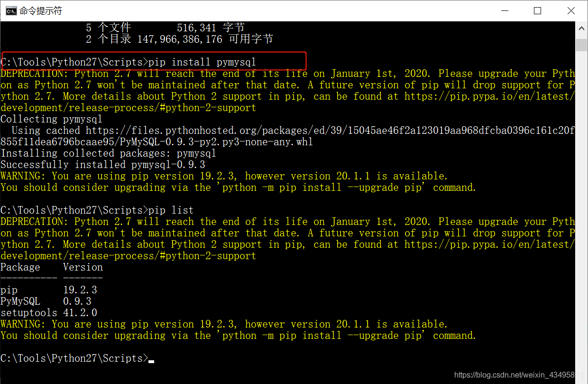Click the 'pip' package row name
588x384 pixels.
pos(9,290)
